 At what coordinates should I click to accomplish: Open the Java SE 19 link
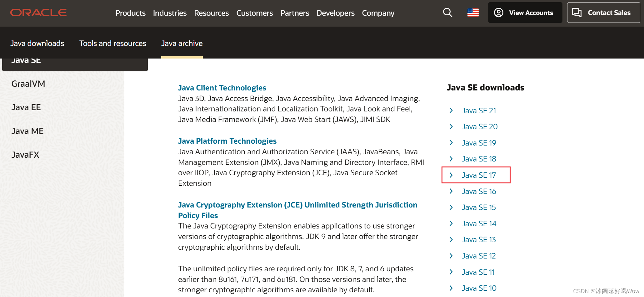tap(479, 143)
